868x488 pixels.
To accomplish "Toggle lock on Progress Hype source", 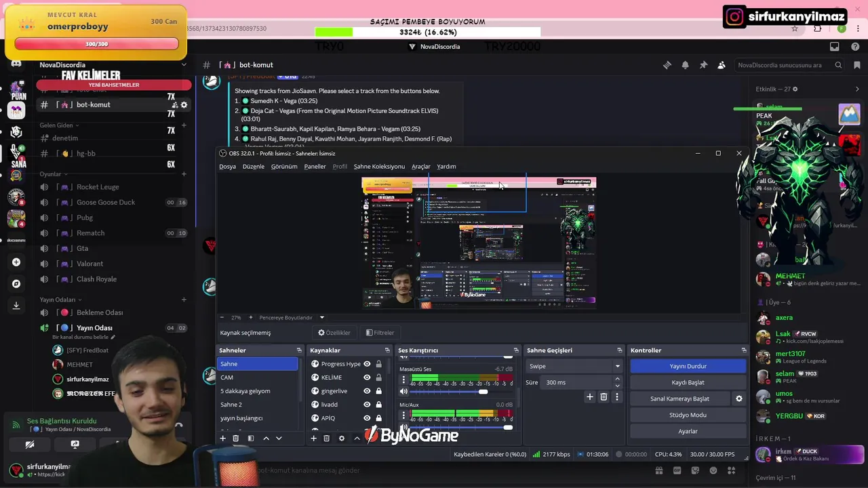I will click(378, 364).
